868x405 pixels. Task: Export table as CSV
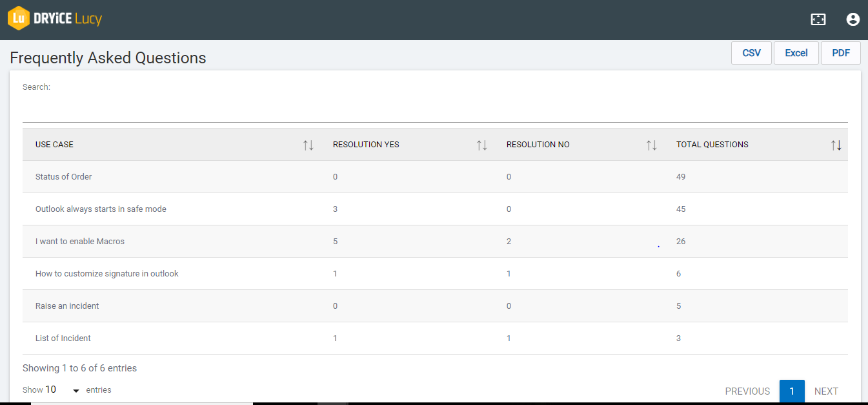pos(751,53)
